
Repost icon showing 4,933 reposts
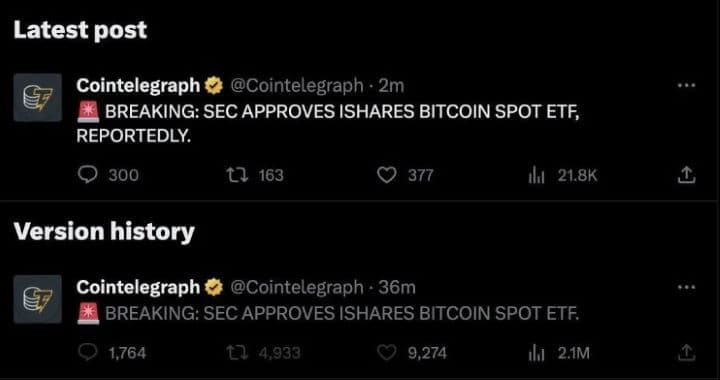pyautogui.click(x=237, y=352)
